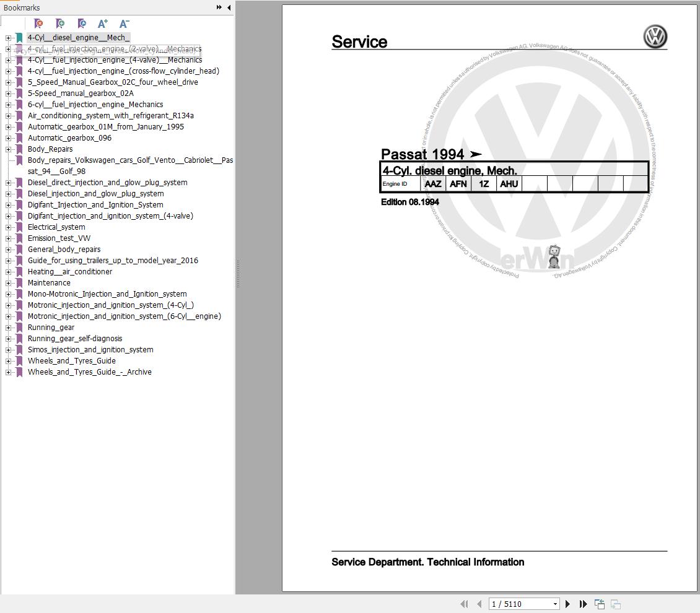Image resolution: width=700 pixels, height=613 pixels.
Task: Click the add bookmark icon
Action: pos(60,24)
